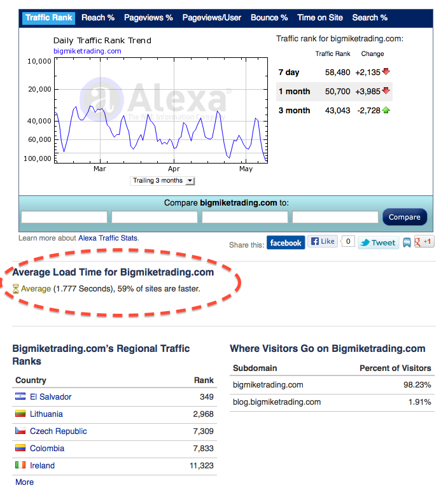Click the Compare button

coord(405,217)
